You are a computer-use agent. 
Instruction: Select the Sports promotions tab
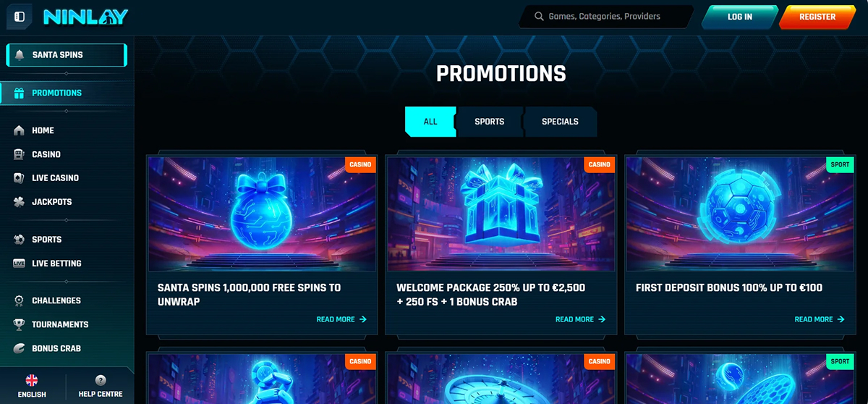click(490, 122)
